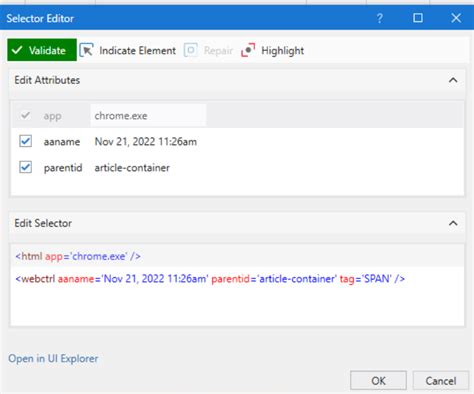Close the Selector Editor dialog
The width and height of the screenshot is (474, 394).
point(456,18)
